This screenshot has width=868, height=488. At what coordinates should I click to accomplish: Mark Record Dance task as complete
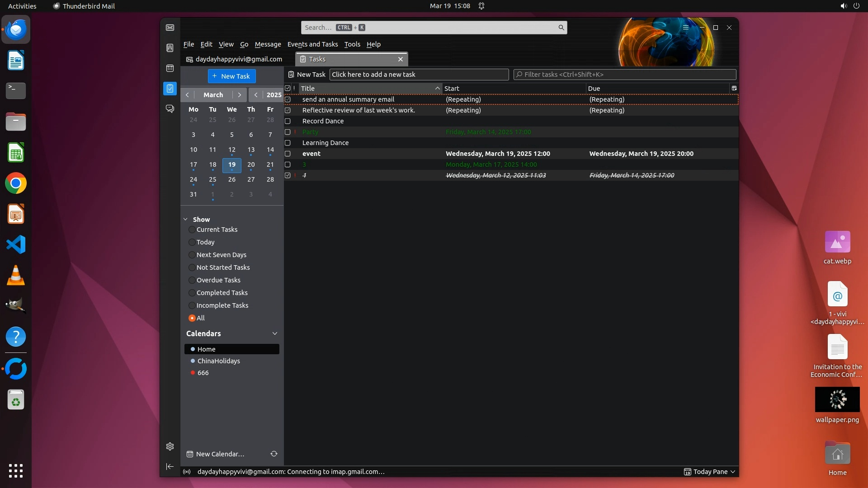click(x=288, y=121)
